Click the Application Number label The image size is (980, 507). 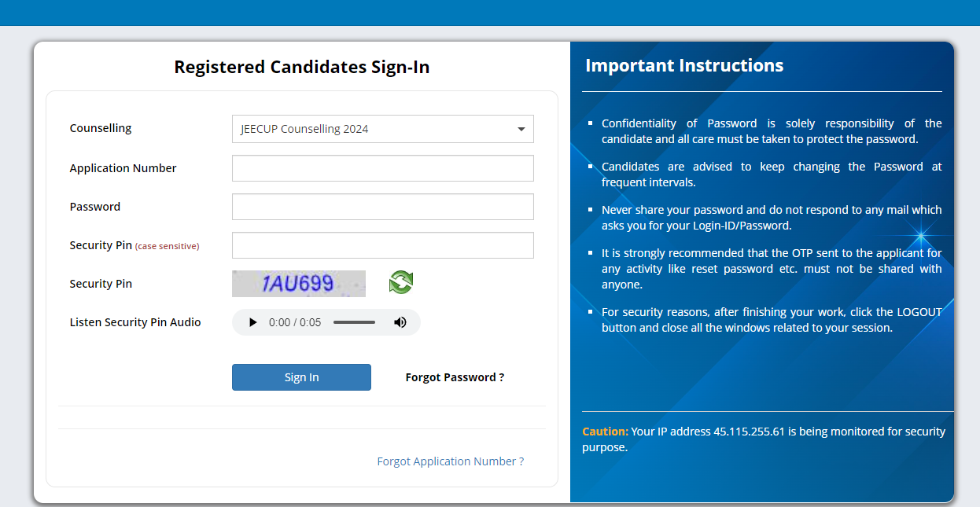[x=123, y=168]
